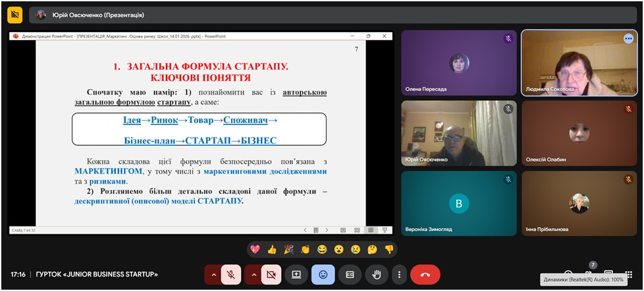
Task: Send the party popper reaction
Action: (x=288, y=250)
